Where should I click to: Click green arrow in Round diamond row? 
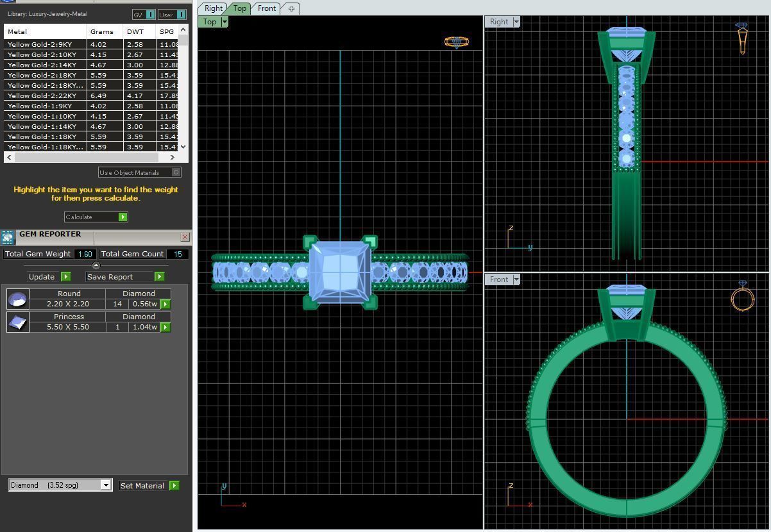point(165,304)
